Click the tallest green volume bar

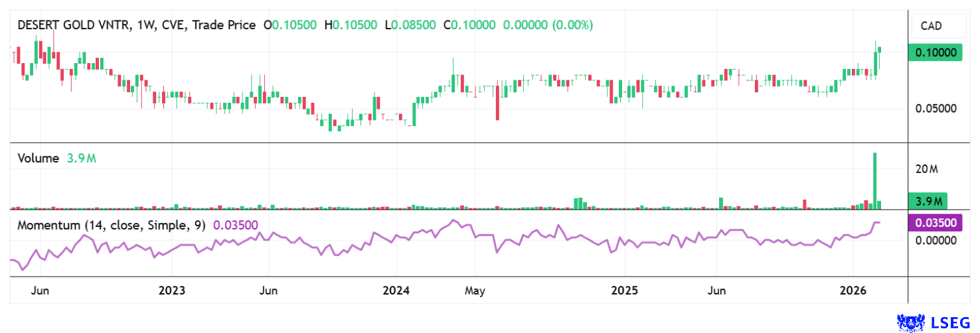pos(875,181)
